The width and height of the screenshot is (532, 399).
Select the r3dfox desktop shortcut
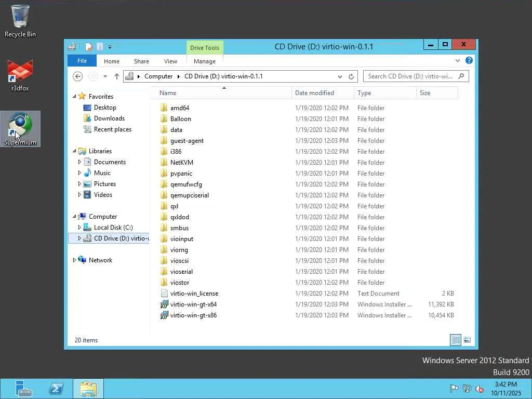pyautogui.click(x=20, y=75)
